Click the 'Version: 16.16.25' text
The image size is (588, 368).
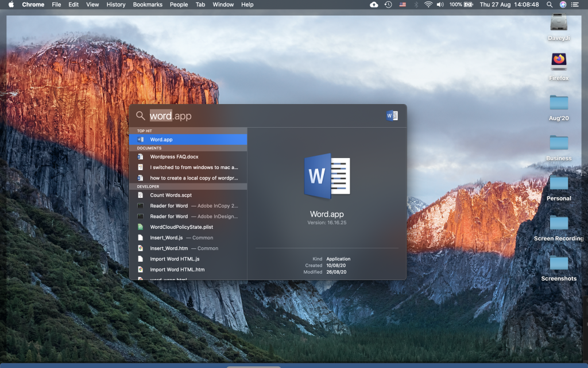pos(327,223)
